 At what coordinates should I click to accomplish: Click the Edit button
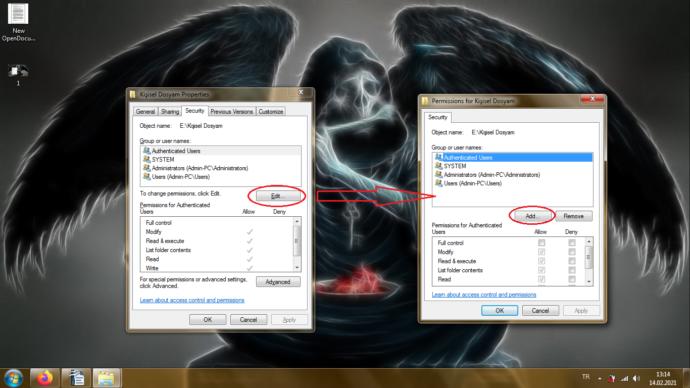pos(278,196)
